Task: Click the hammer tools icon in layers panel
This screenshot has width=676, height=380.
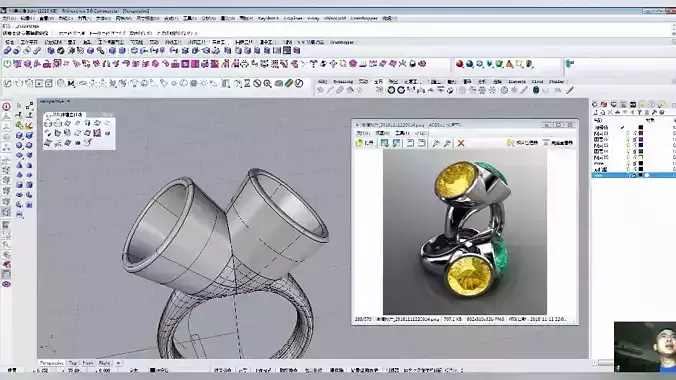Action: point(654,113)
